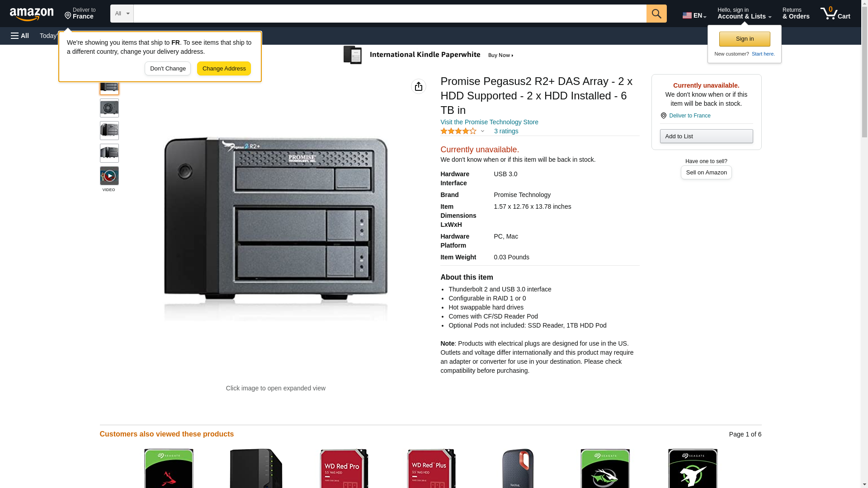Focus the Amazon search input field
The height and width of the screenshot is (488, 868).
(x=389, y=14)
